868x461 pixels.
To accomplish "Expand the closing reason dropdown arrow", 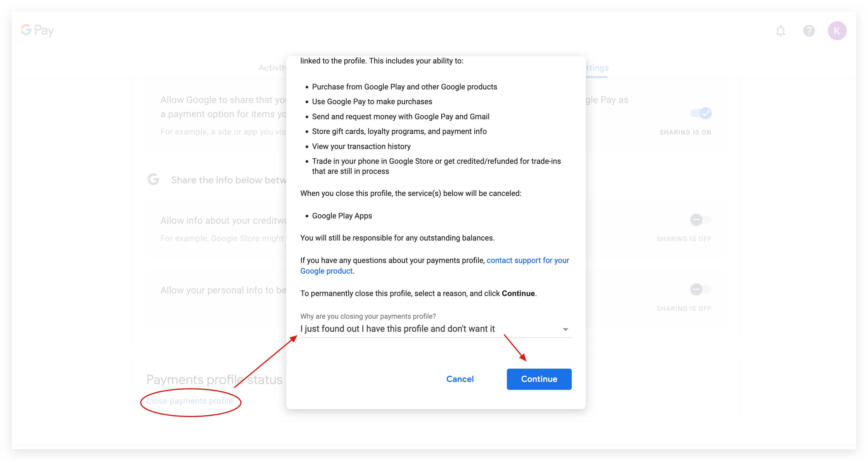I will coord(565,329).
